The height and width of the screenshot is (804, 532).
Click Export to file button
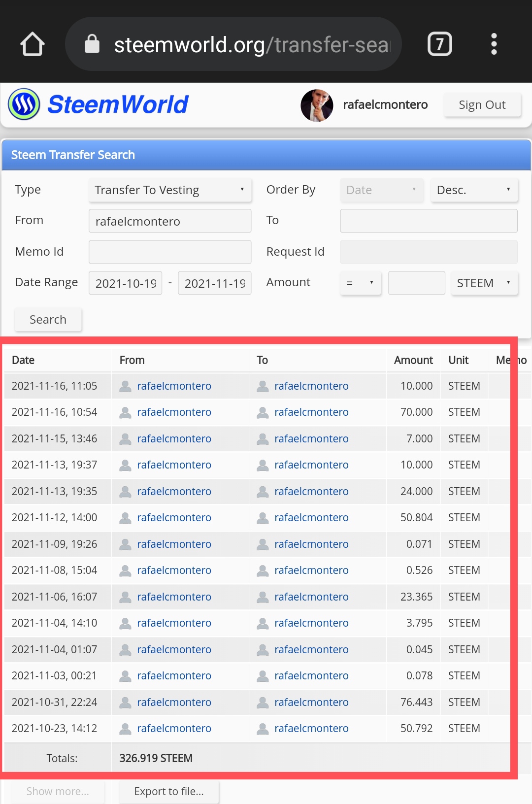(169, 791)
